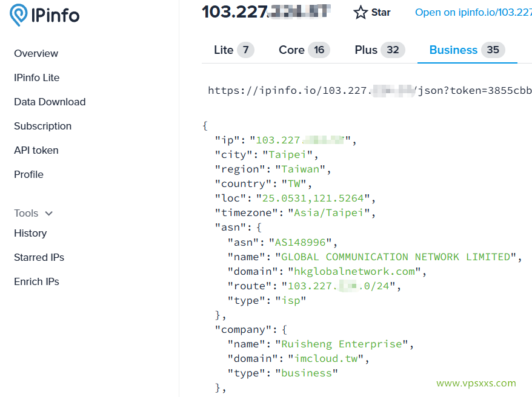Open Profile settings

coord(28,174)
